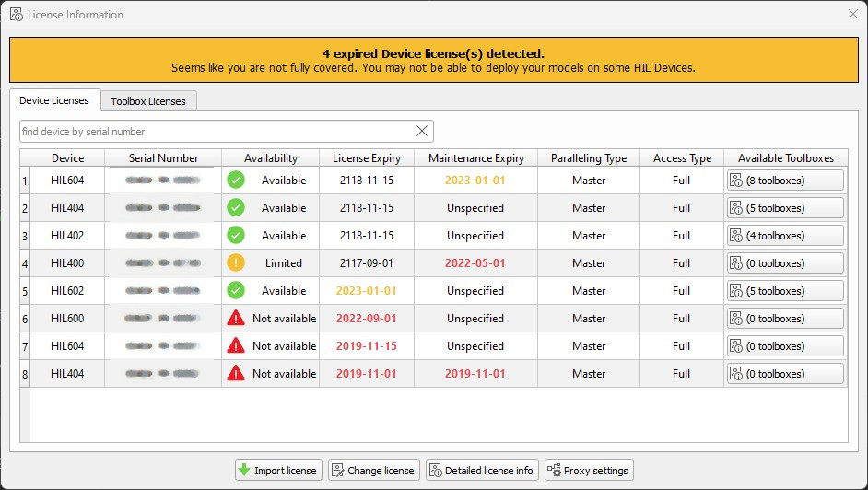Image resolution: width=868 pixels, height=490 pixels.
Task: Click the Change license button
Action: coord(374,471)
